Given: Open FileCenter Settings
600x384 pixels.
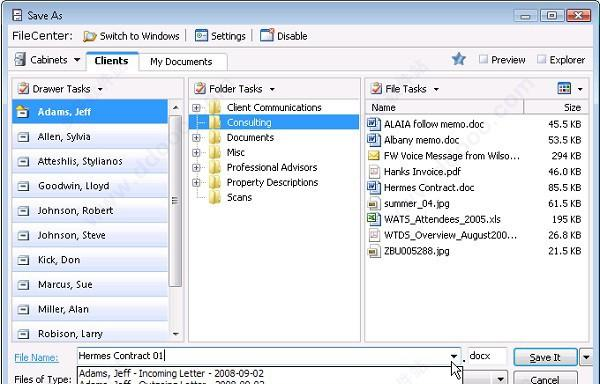Looking at the screenshot, I should (x=220, y=36).
